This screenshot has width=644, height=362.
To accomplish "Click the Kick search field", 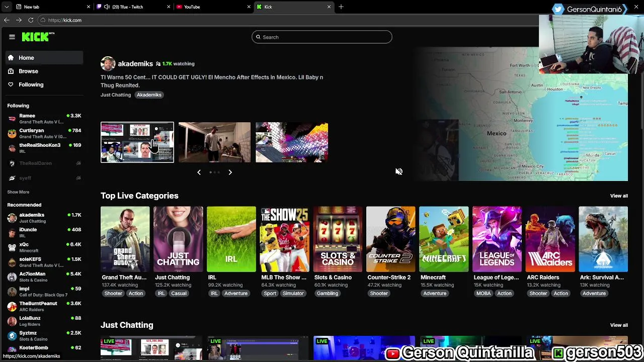I will [322, 37].
